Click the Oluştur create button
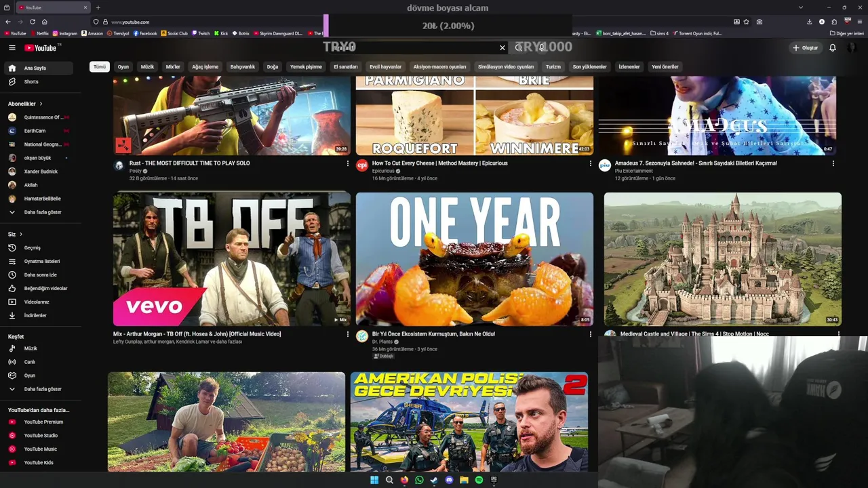This screenshot has height=488, width=868. [x=806, y=47]
